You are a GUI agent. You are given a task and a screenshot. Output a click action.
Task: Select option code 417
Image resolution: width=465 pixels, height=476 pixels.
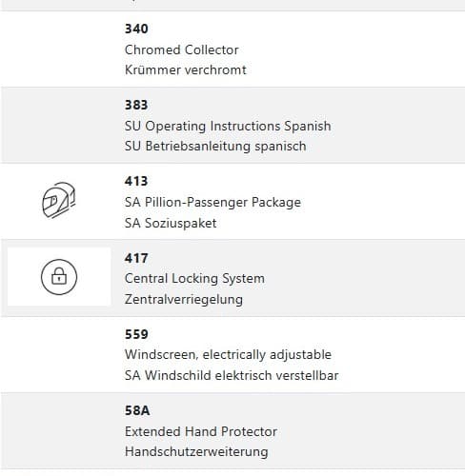[136, 258]
